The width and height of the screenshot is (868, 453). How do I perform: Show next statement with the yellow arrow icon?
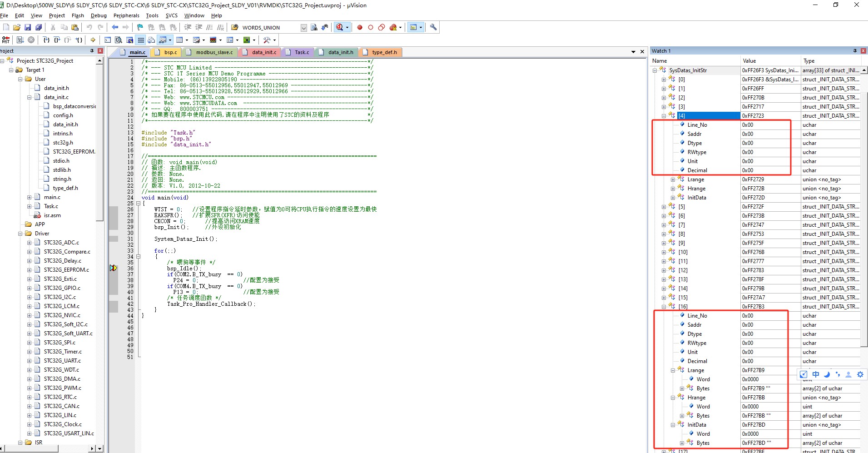point(93,40)
